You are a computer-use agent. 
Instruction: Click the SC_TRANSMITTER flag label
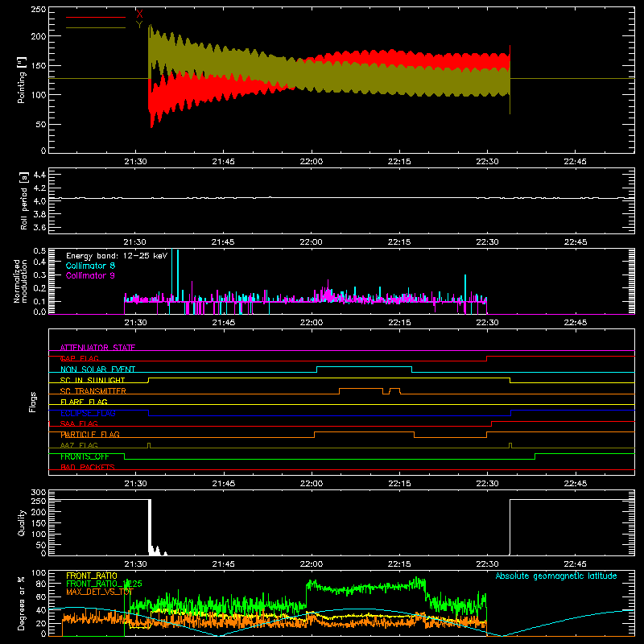[x=93, y=391]
